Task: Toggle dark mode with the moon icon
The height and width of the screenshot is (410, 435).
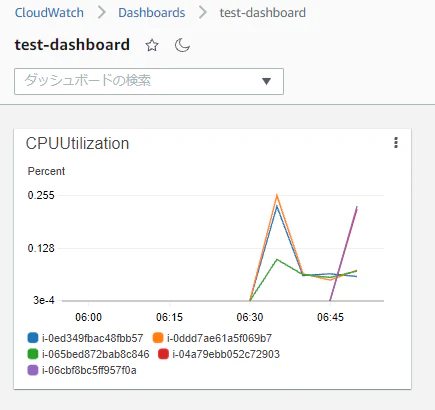Action: pyautogui.click(x=182, y=45)
